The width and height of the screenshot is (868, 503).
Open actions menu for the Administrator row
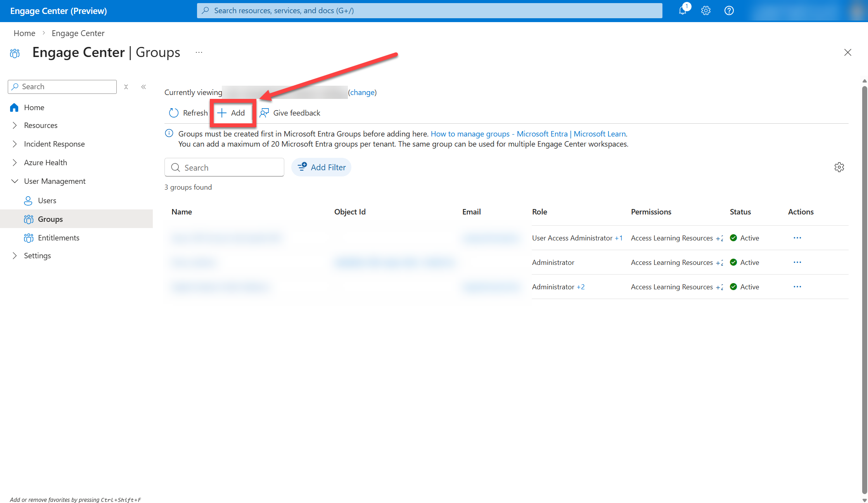(x=797, y=262)
